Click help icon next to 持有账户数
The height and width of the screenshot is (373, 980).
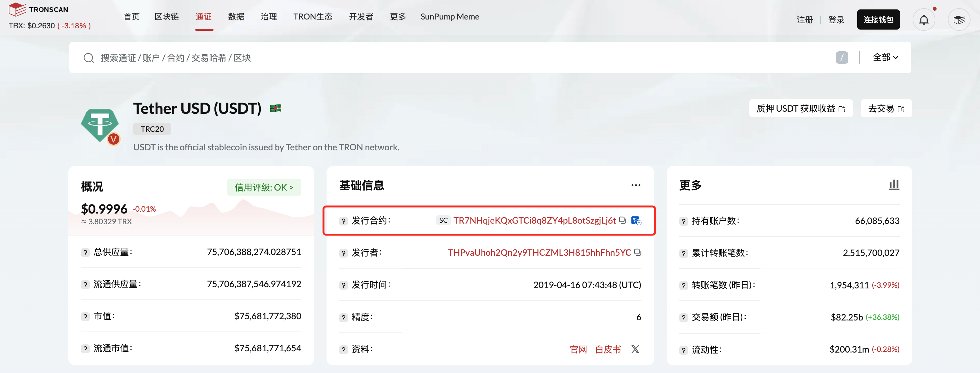click(683, 221)
